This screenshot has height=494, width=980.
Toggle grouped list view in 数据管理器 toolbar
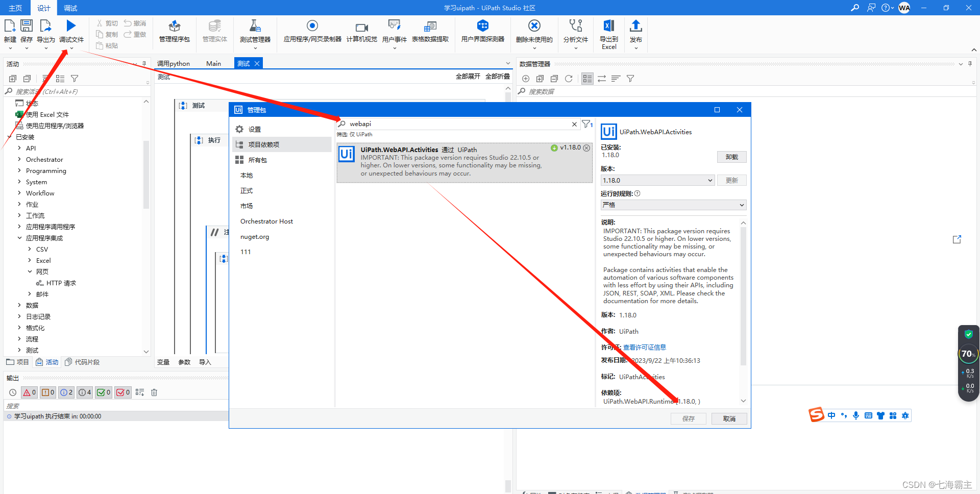(587, 79)
